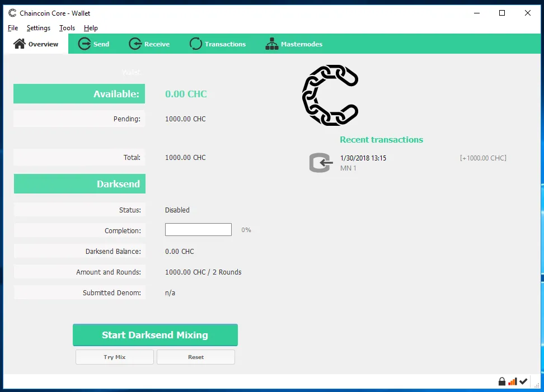Screen dimensions: 544x392
Task: Click the 1/30/2018 13:15 transaction date
Action: (363, 158)
